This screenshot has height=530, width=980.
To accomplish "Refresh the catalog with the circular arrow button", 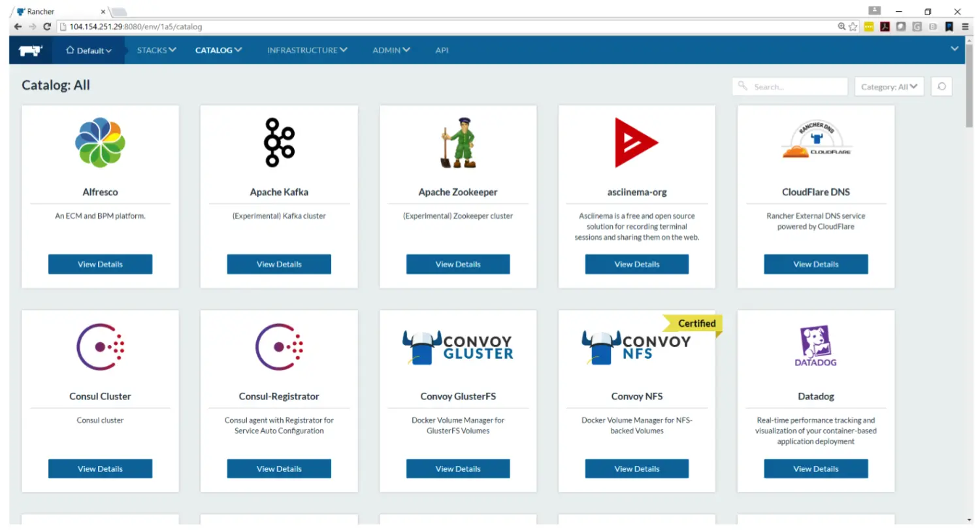I will [941, 86].
